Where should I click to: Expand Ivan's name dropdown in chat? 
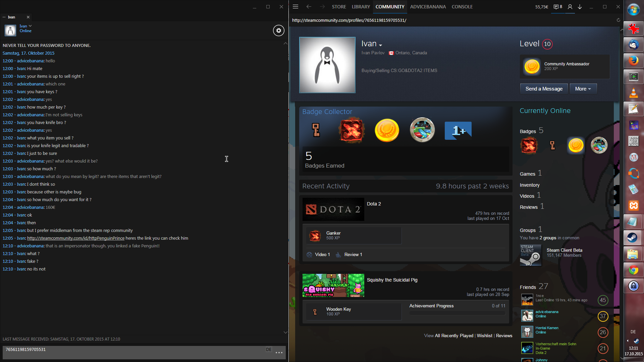(x=30, y=26)
